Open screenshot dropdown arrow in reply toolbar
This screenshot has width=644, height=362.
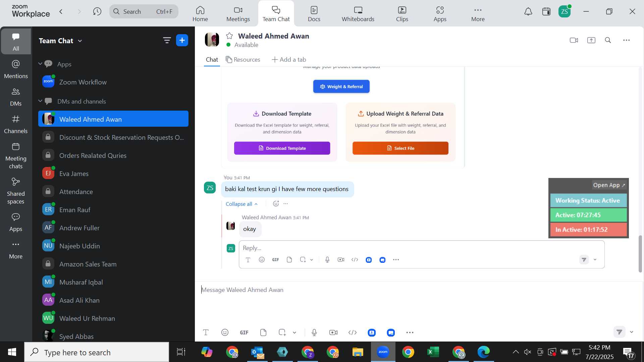pos(312,260)
